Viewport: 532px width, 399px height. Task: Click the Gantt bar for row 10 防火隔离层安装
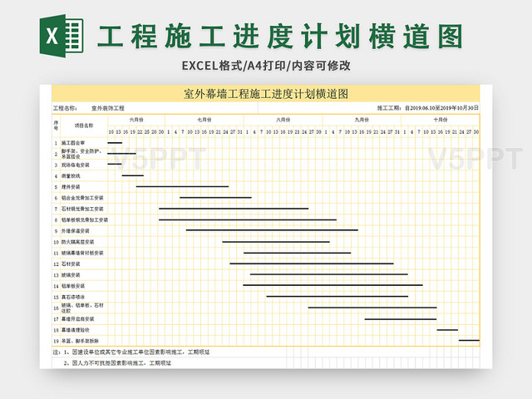[276, 242]
